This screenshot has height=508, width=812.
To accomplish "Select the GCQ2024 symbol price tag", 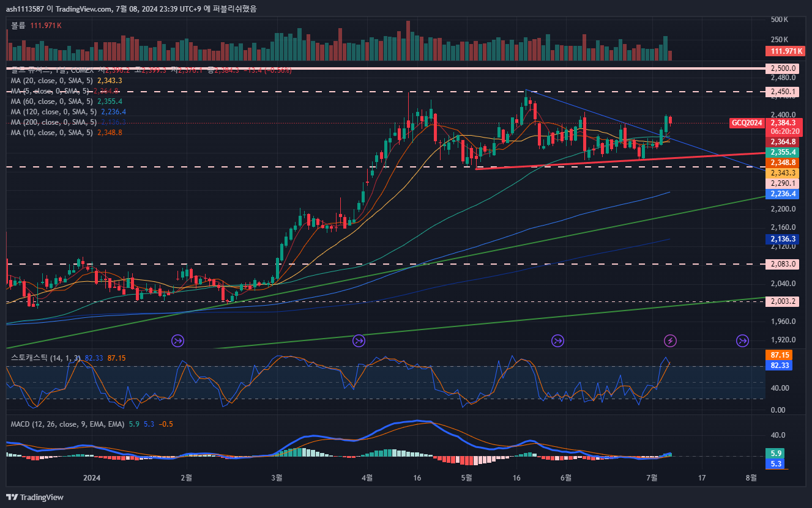I will 747,123.
